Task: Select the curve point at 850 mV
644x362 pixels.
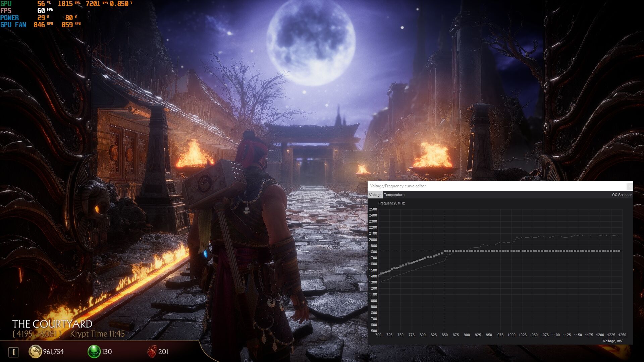Action: (445, 251)
